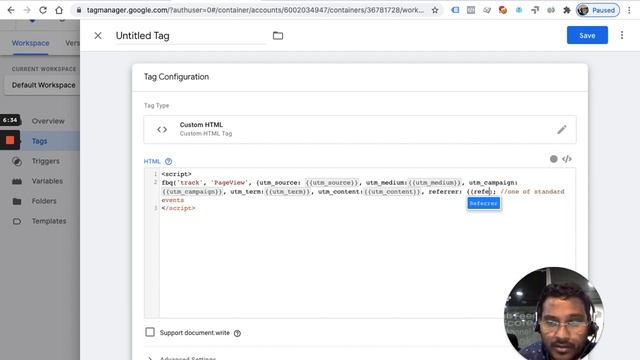Open HTML help question mark

click(169, 162)
